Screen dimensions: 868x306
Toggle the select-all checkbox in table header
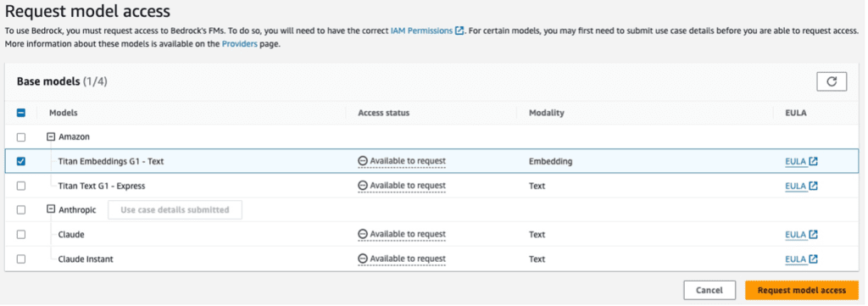pyautogui.click(x=21, y=113)
